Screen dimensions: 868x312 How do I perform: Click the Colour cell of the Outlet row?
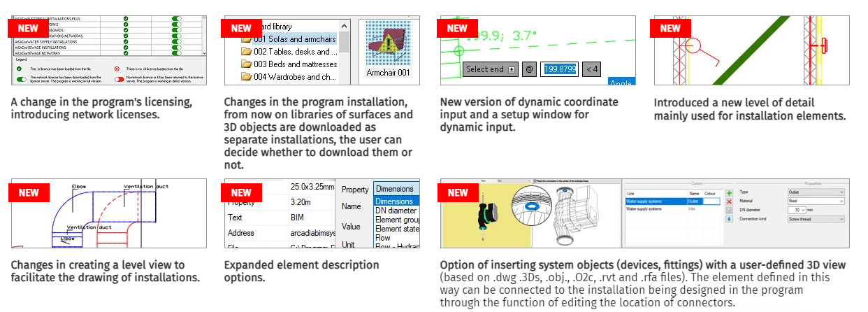pos(711,201)
